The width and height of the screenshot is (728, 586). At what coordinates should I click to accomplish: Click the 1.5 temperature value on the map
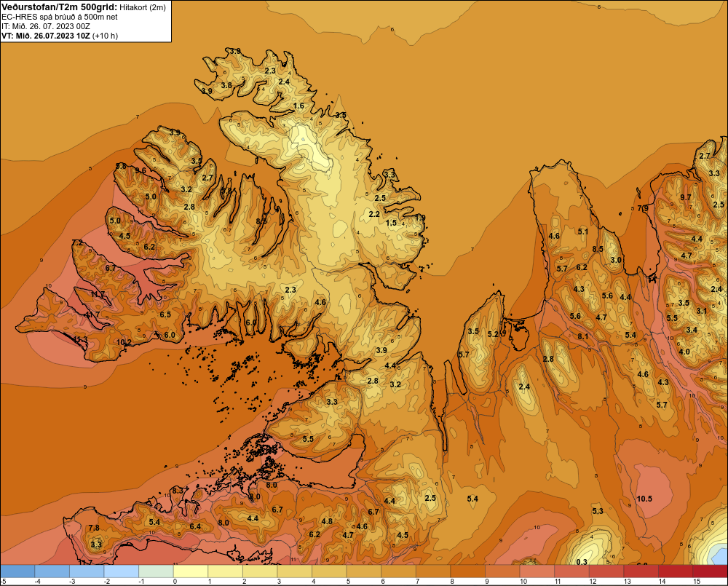392,223
